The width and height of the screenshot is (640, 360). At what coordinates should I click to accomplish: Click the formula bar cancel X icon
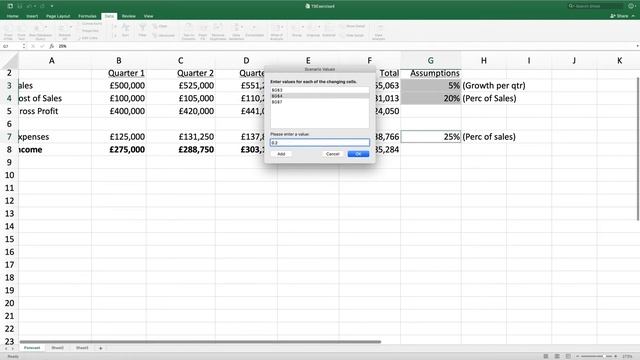[x=33, y=46]
